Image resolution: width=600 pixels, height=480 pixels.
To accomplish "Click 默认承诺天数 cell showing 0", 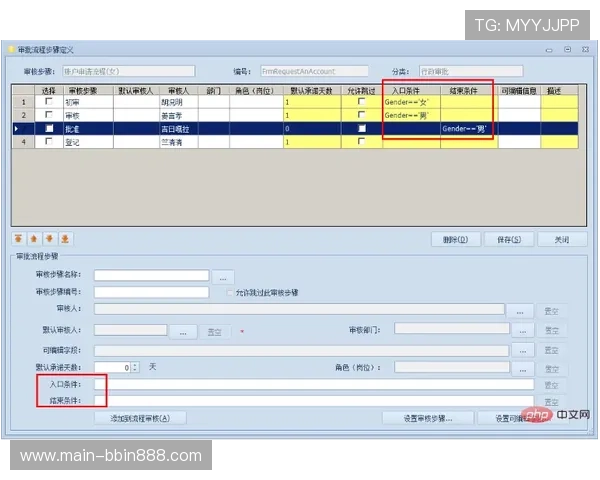I will pyautogui.click(x=312, y=129).
